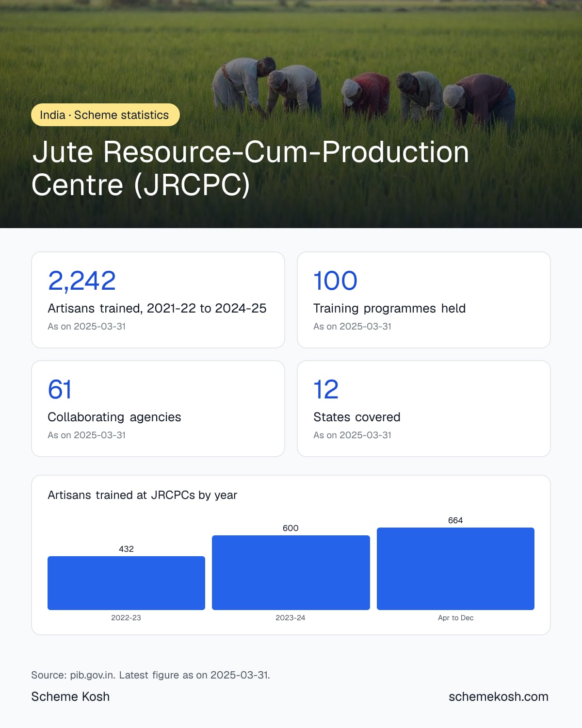Click the date under Artisans trained 2021-22
Screen dimensions: 582x728
[87, 327]
